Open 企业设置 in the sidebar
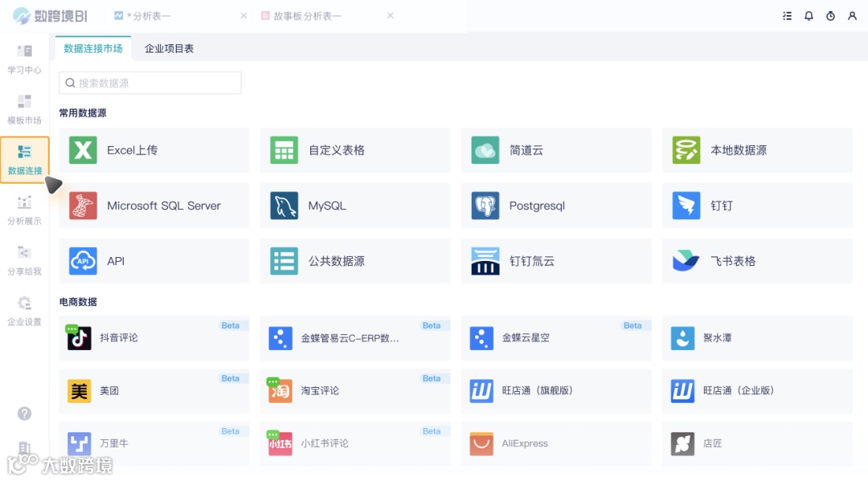The width and height of the screenshot is (868, 481). pos(24,311)
